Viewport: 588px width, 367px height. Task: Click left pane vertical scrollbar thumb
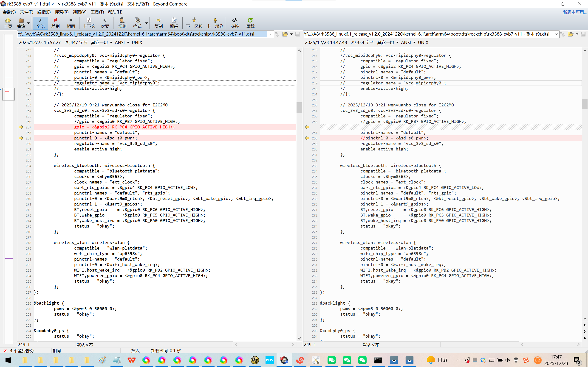[299, 108]
